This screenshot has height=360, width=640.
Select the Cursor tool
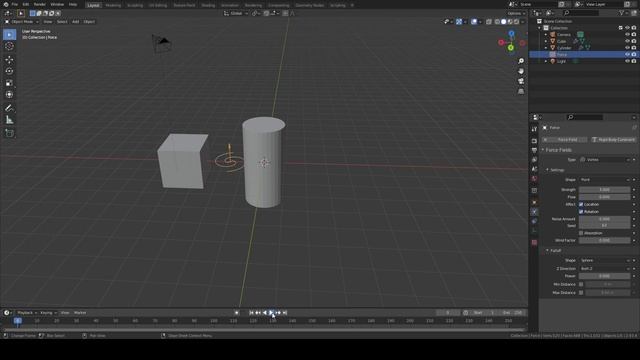click(x=9, y=46)
